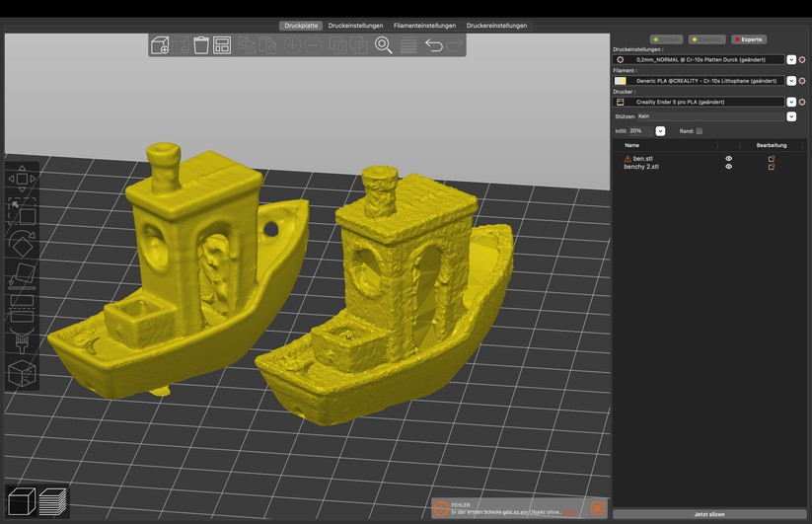Select the Rotate tool in left toolbar
Screen dimensions: 812x524
pyautogui.click(x=22, y=243)
